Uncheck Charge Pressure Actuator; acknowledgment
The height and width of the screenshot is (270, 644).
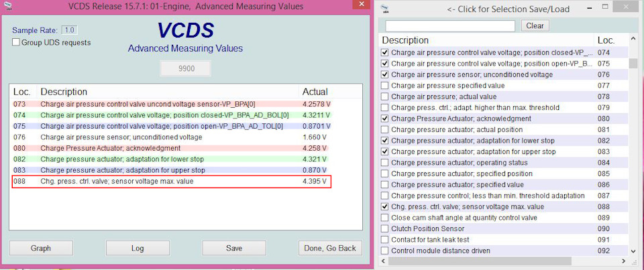pyautogui.click(x=384, y=119)
